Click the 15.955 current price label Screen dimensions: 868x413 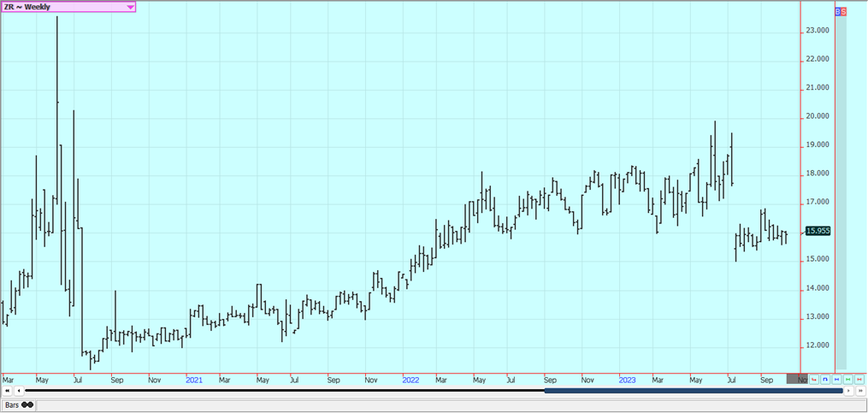coord(818,231)
